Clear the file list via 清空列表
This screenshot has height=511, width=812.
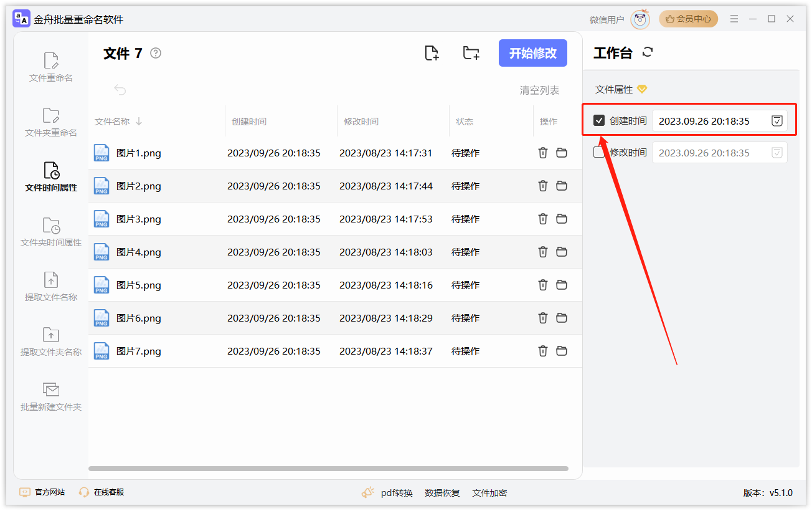tap(538, 90)
